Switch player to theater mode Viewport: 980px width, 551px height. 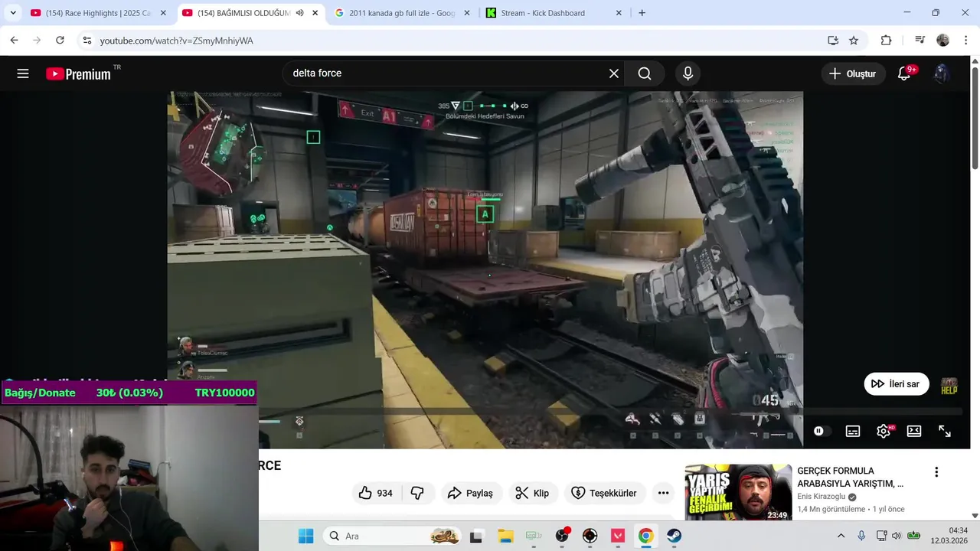[914, 431]
